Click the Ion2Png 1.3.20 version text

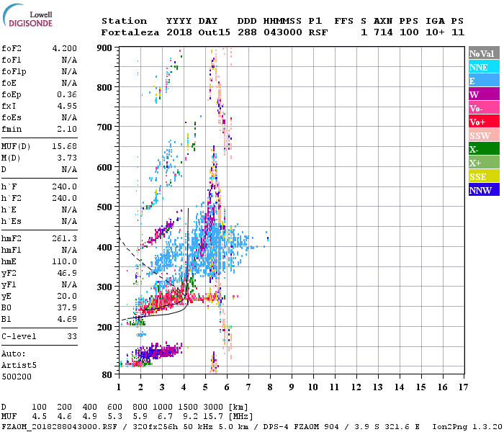[467, 427]
